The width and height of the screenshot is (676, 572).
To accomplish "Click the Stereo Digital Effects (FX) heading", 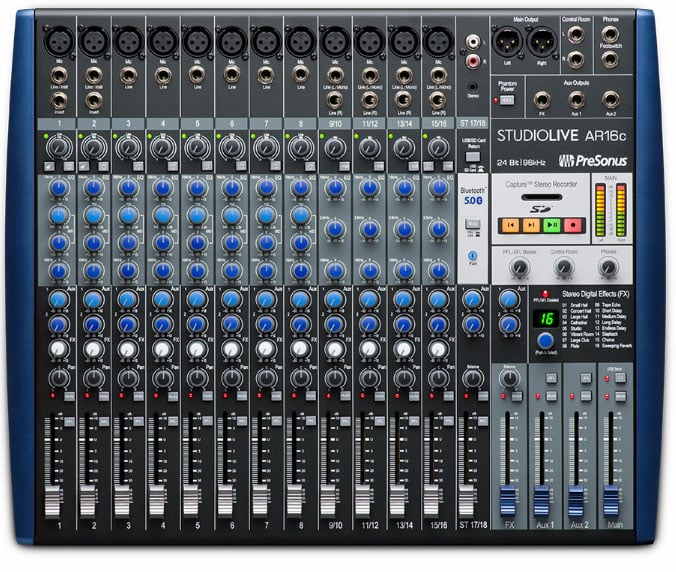I will click(x=596, y=294).
